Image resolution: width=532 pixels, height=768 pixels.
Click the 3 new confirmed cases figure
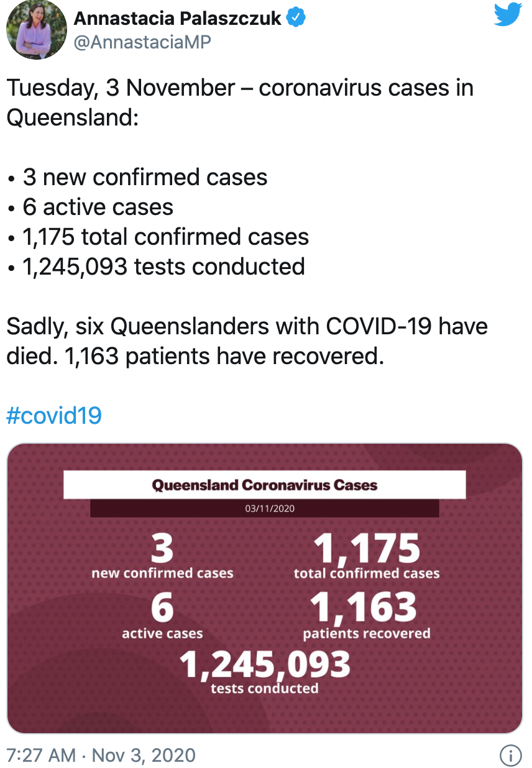162,556
